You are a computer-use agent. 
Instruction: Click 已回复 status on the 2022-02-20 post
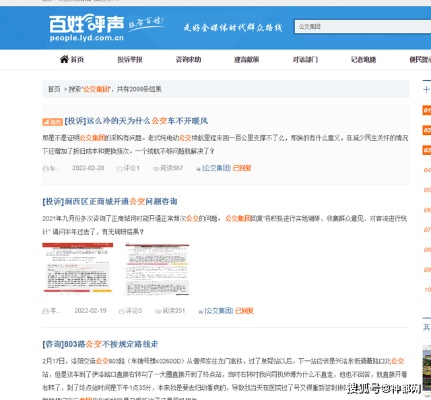(242, 168)
